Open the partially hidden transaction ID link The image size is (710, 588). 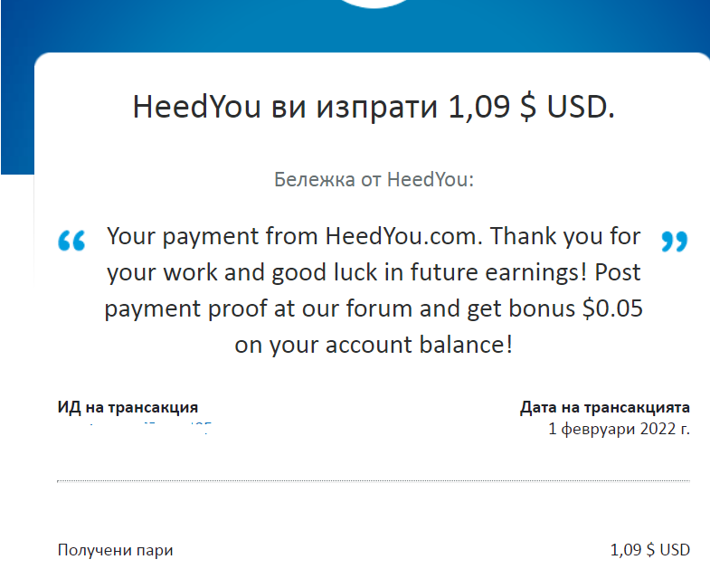136,428
